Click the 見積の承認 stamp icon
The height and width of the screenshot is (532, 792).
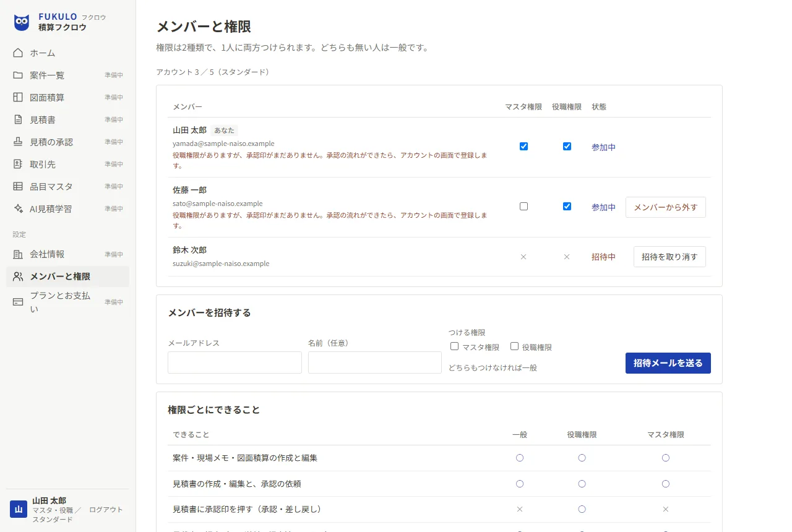point(18,142)
